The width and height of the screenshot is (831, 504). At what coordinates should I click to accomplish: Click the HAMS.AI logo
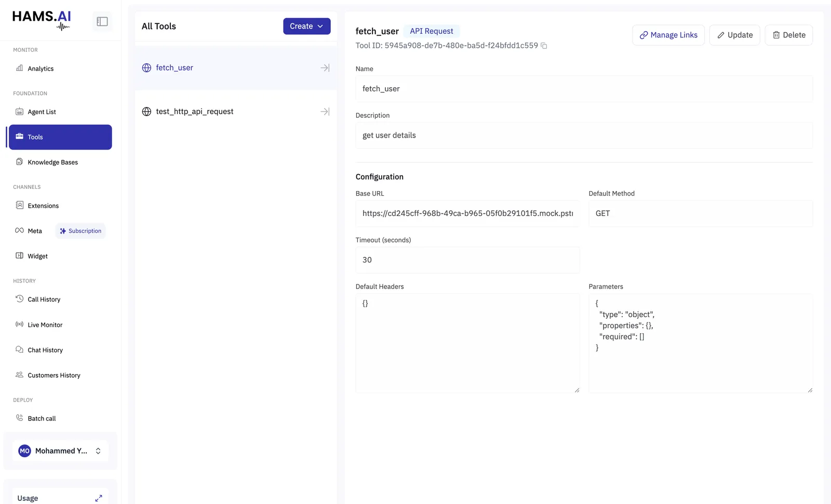[42, 20]
